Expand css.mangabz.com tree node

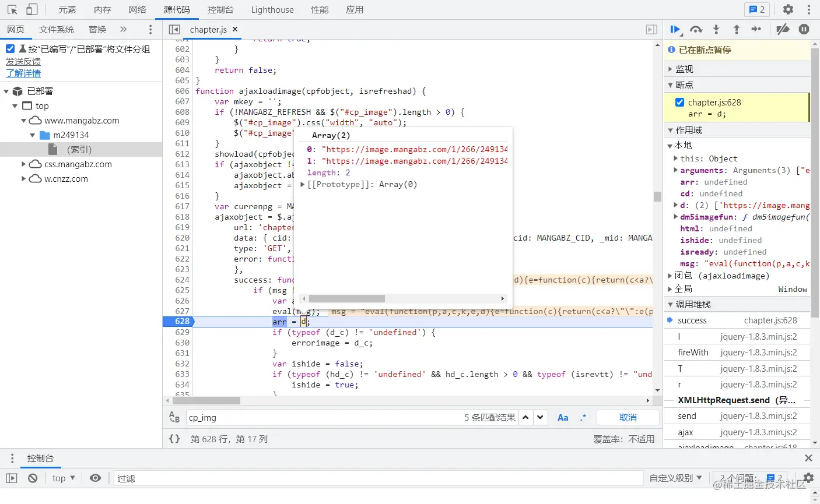(x=24, y=164)
